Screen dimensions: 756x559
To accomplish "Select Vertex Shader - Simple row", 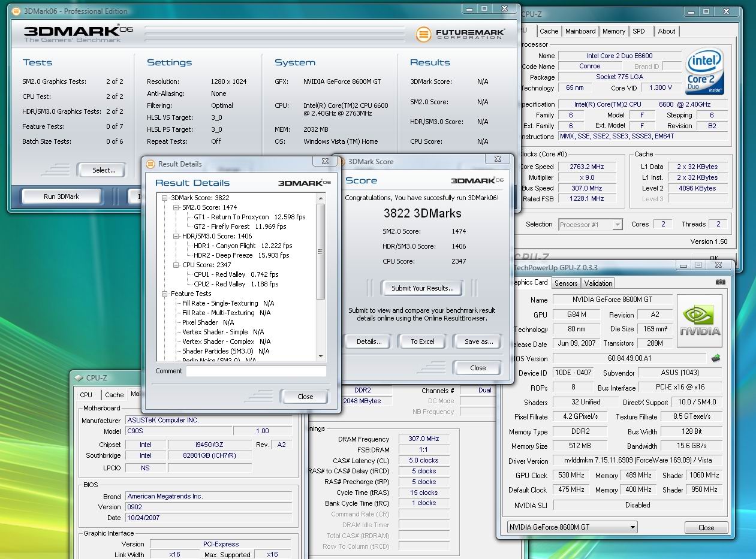I will pyautogui.click(x=222, y=332).
